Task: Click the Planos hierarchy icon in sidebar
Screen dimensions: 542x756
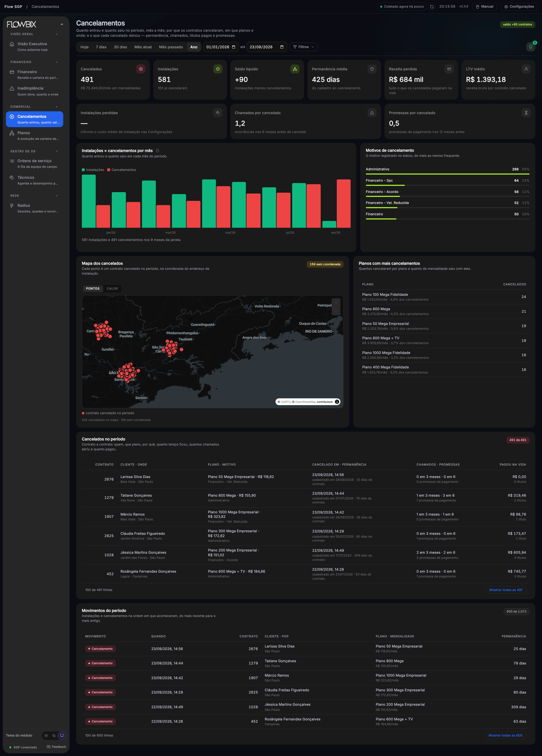Action: point(12,133)
